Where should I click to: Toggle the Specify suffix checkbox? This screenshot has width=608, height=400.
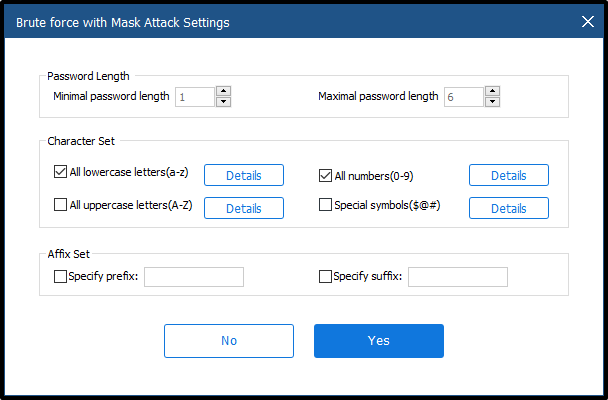point(325,277)
